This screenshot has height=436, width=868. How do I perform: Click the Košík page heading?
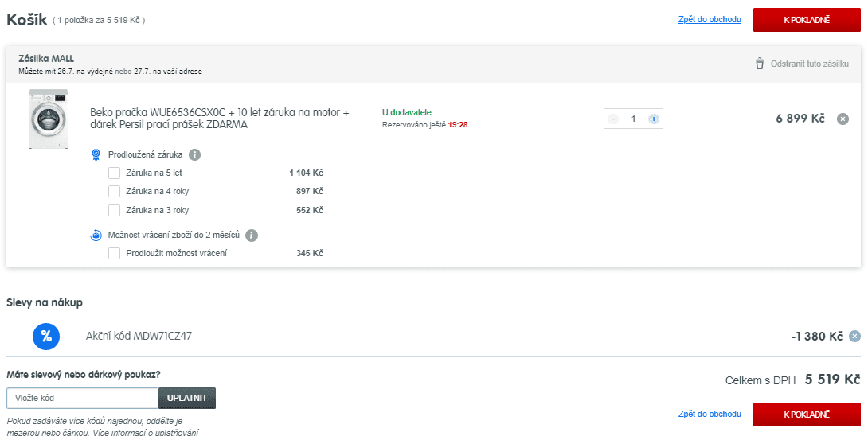[x=26, y=19]
